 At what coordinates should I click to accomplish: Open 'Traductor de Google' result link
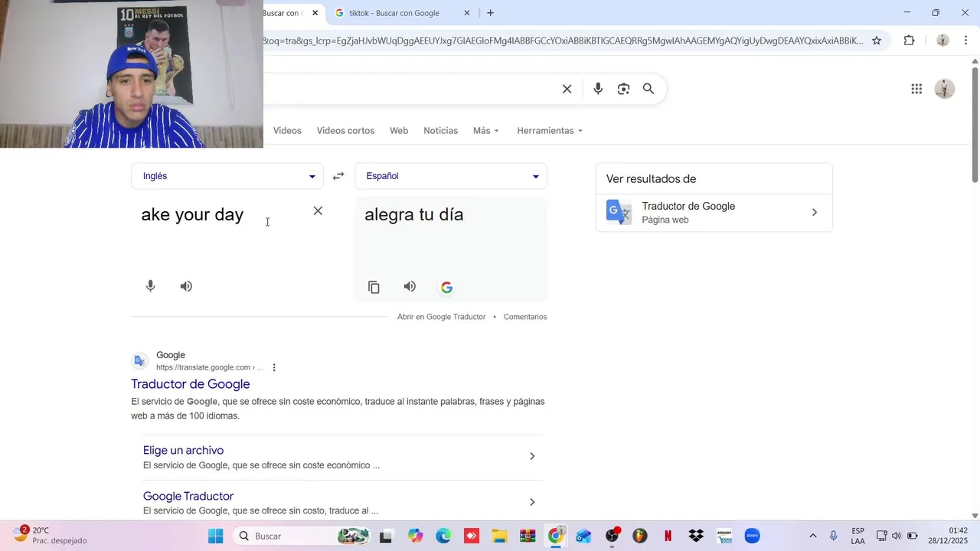tap(191, 384)
